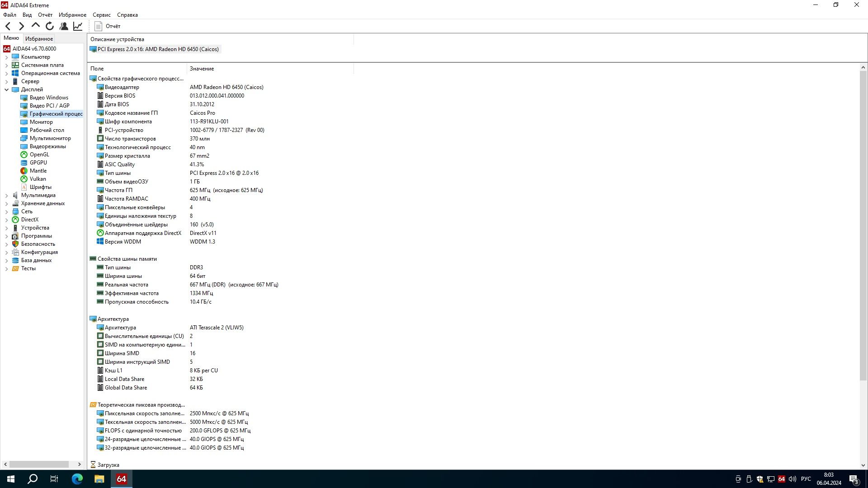Collapse the Дисплей tree node
The height and width of the screenshot is (488, 868).
coord(6,89)
